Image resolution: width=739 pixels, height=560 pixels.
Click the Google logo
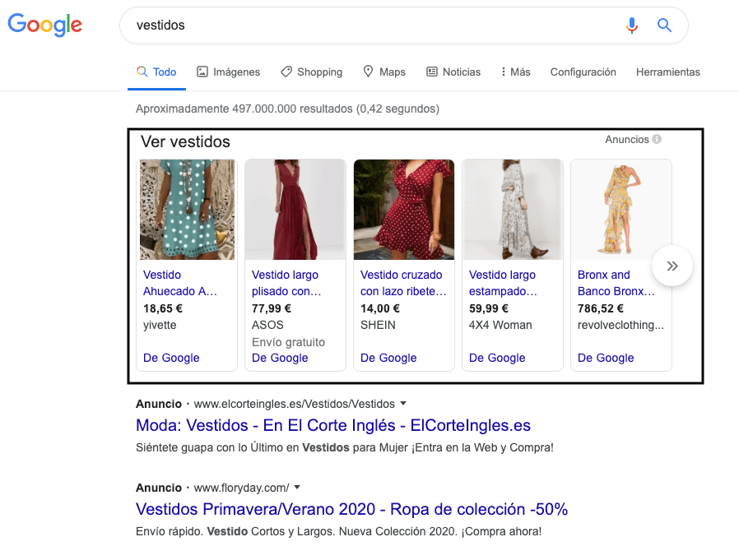click(x=44, y=25)
